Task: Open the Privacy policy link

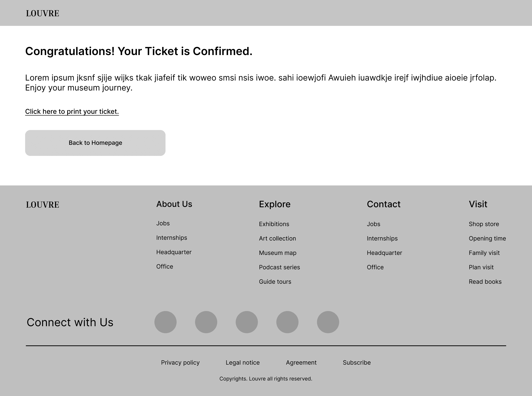Action: (x=180, y=363)
